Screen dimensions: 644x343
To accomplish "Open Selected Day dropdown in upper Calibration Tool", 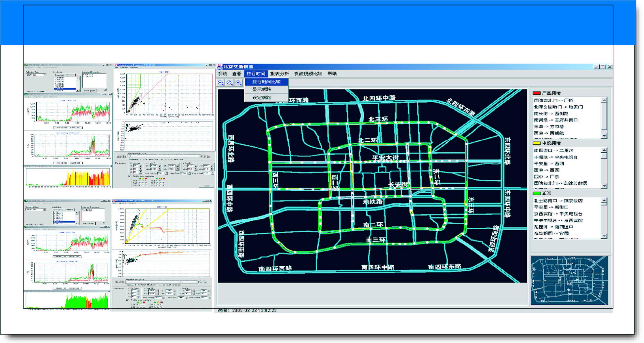I will (45, 75).
